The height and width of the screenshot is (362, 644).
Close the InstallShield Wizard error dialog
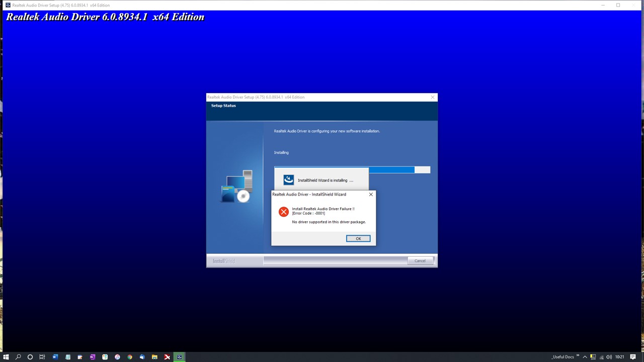[x=371, y=195]
